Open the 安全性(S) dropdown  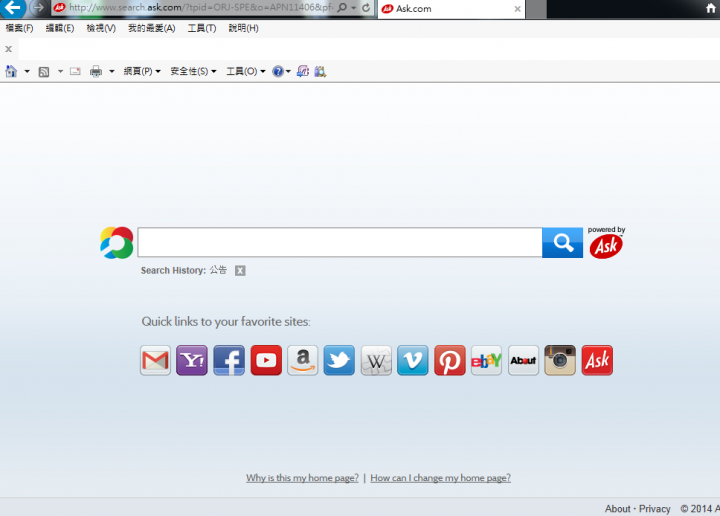[x=193, y=71]
